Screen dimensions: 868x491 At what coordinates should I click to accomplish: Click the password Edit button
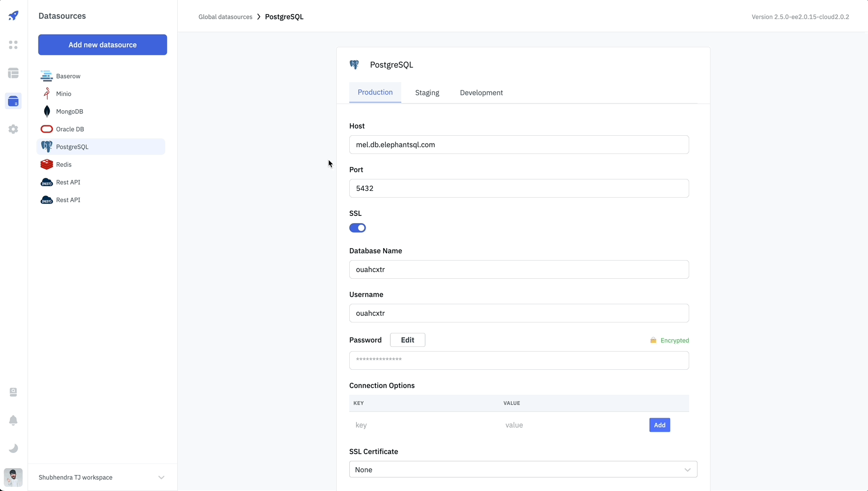point(407,340)
